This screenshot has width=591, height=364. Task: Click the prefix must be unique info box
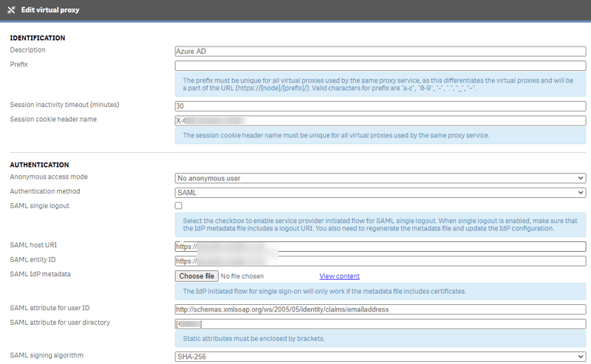pos(380,84)
